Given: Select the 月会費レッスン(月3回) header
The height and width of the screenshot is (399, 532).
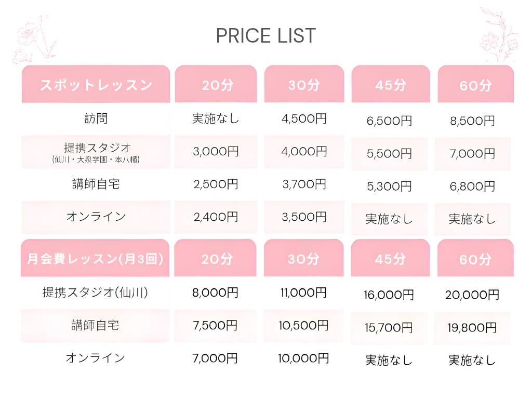Looking at the screenshot, I should [96, 259].
